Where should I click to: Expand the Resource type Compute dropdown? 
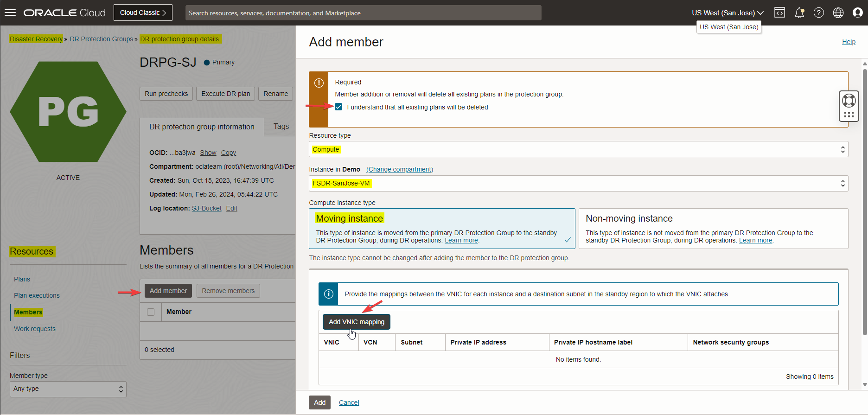(578, 149)
